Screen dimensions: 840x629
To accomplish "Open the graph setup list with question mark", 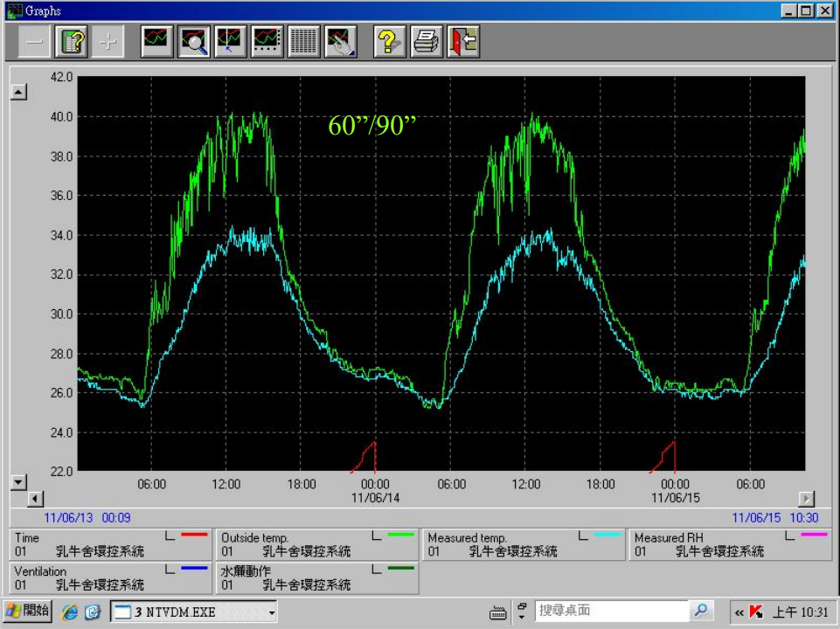I will [x=70, y=41].
